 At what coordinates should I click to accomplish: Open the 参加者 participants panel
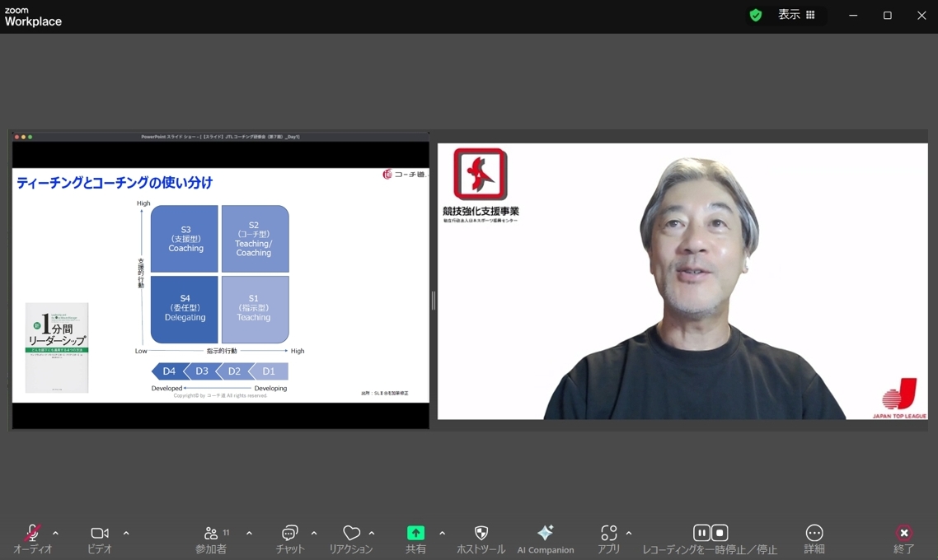point(210,533)
